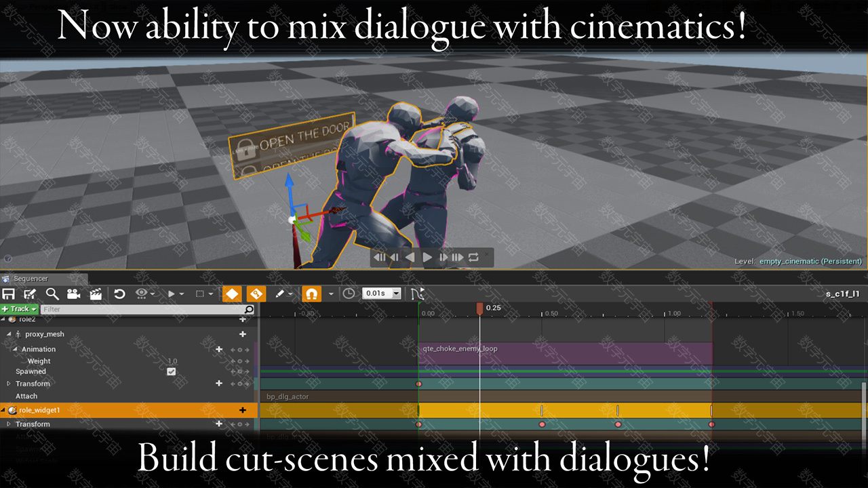Viewport: 868px width, 488px height.
Task: Collapse the Animation track arrow
Action: (x=16, y=349)
